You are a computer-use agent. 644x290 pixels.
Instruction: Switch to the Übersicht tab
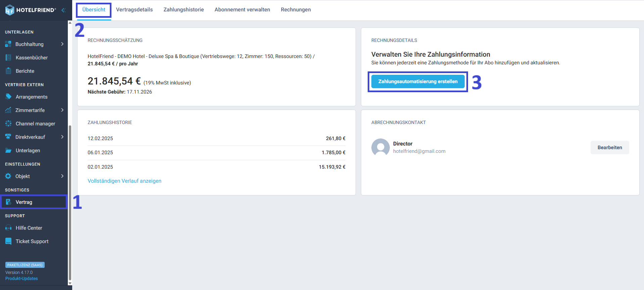[94, 10]
